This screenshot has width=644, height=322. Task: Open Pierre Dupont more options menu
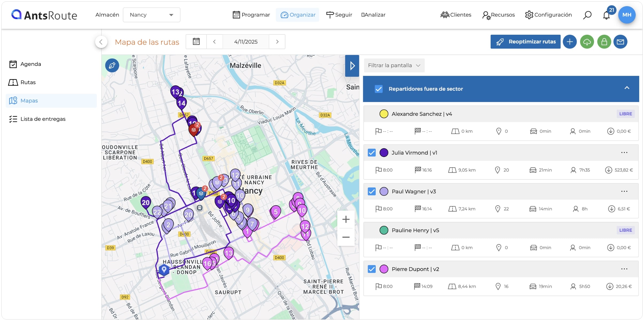[624, 269]
